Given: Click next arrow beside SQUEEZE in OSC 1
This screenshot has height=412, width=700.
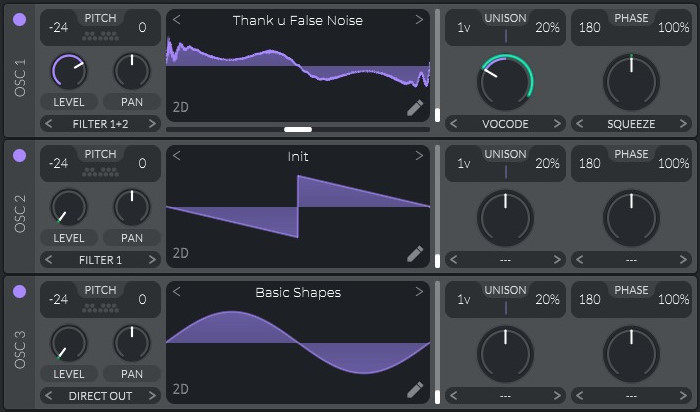Looking at the screenshot, I should coord(683,124).
